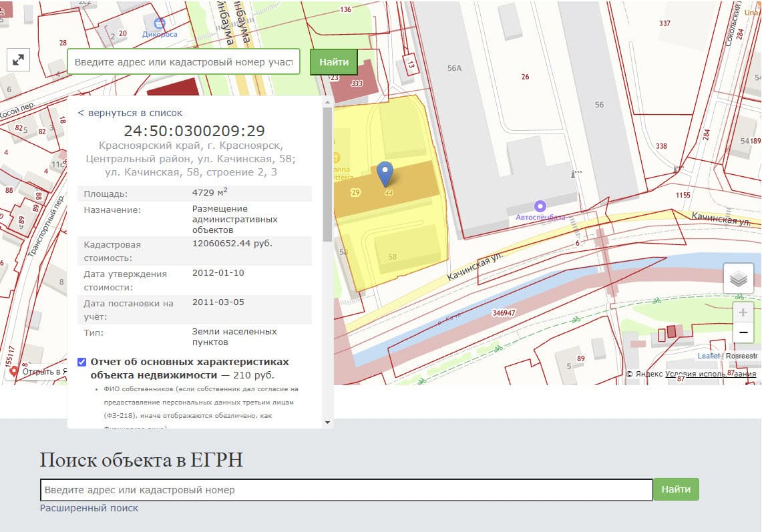This screenshot has height=532, width=762.
Task: Click the registration date 2011-03-05
Action: [x=218, y=302]
